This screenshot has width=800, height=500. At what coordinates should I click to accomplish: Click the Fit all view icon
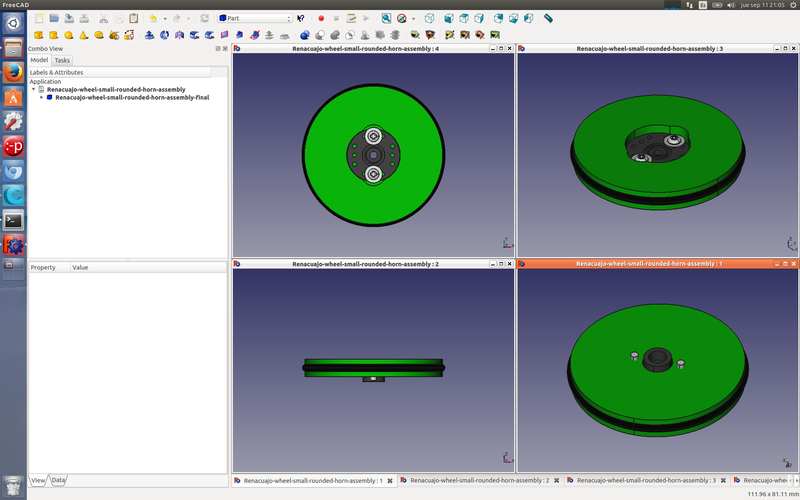[x=385, y=18]
